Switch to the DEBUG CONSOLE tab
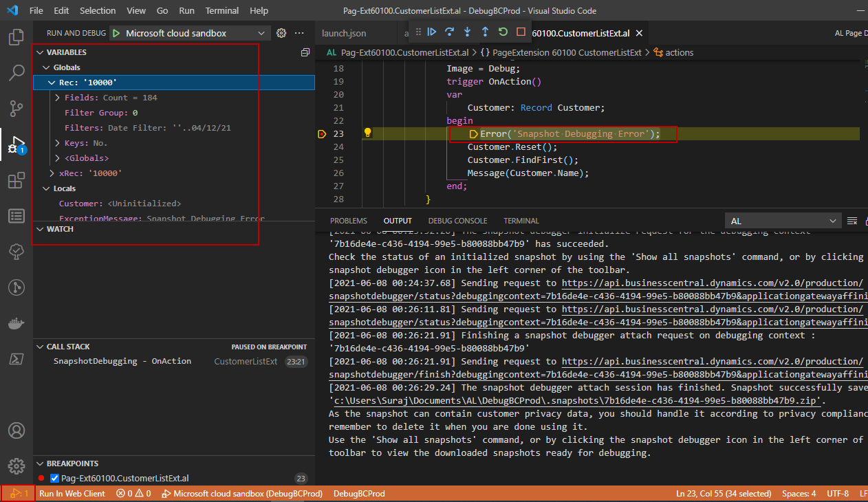This screenshot has width=868, height=502. point(457,220)
